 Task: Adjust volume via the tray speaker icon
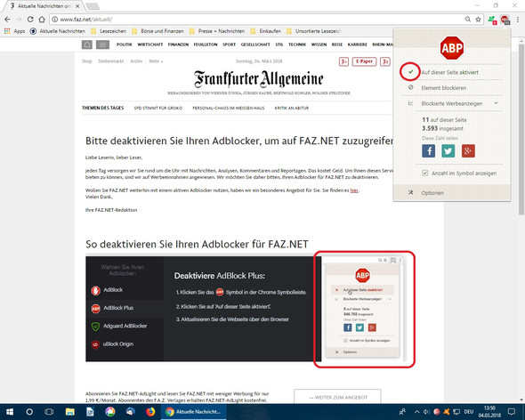point(426,412)
